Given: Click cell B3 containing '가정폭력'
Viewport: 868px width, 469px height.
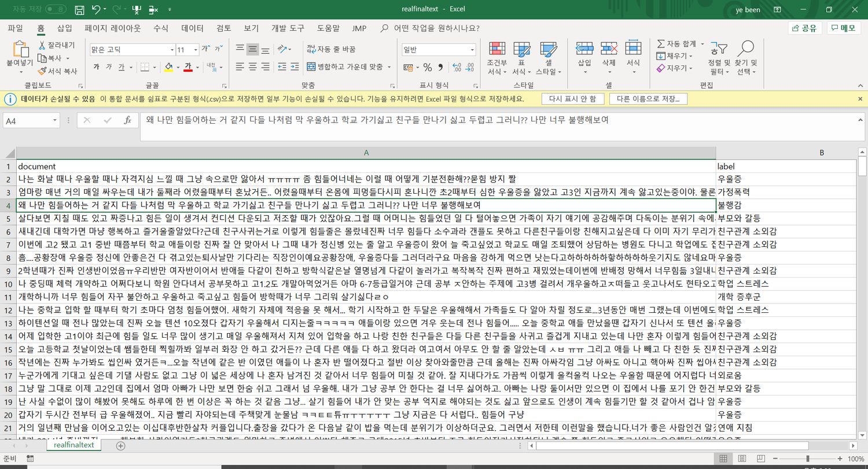Looking at the screenshot, I should pyautogui.click(x=787, y=192).
